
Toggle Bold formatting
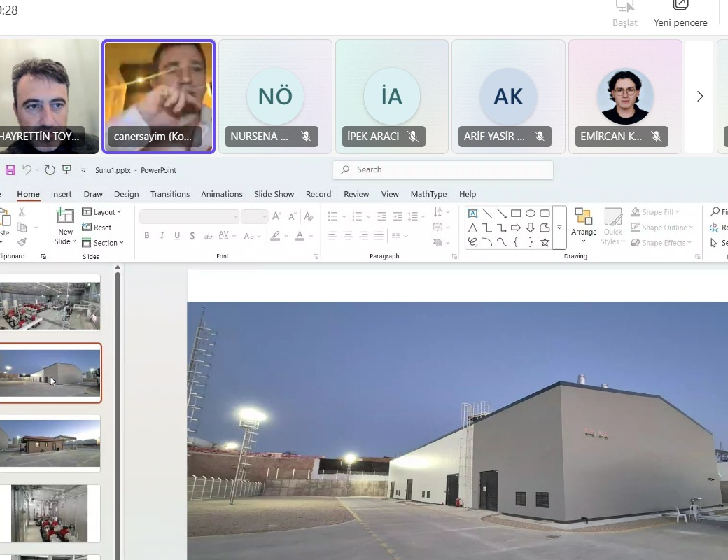click(x=147, y=236)
